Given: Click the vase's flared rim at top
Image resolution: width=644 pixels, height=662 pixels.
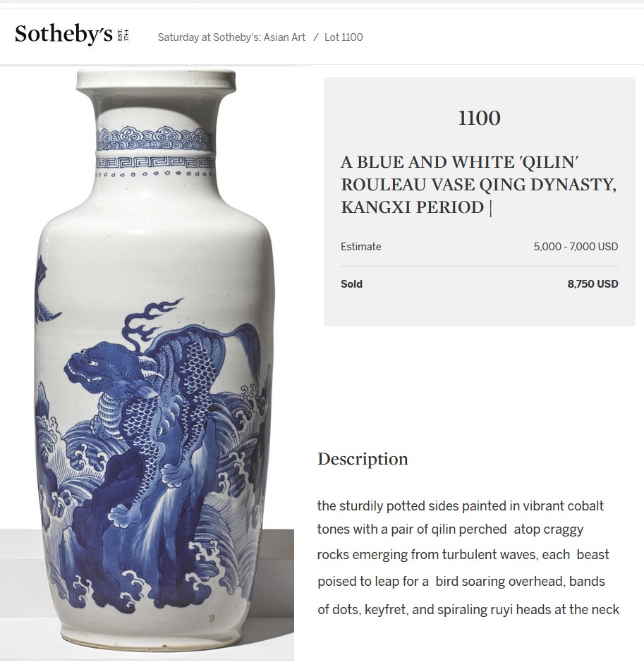Looking at the screenshot, I should tap(156, 80).
